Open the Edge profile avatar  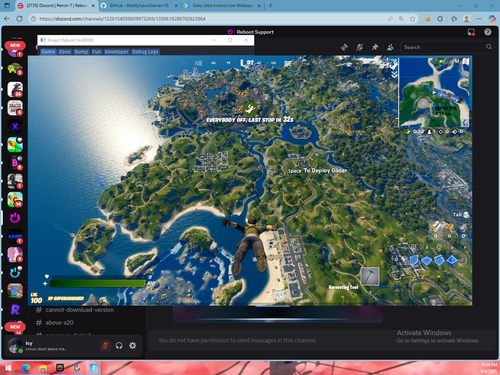click(x=467, y=19)
